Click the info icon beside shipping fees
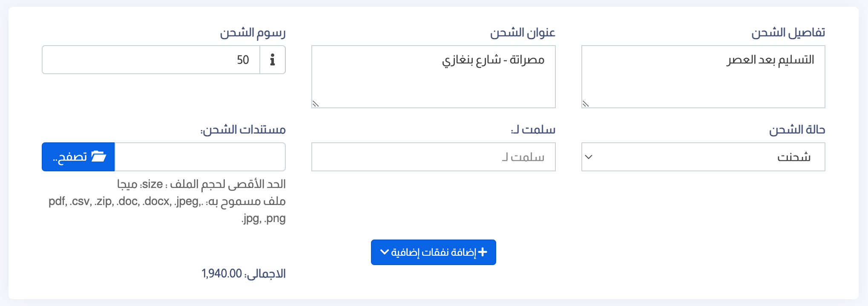The height and width of the screenshot is (306, 868). click(273, 60)
